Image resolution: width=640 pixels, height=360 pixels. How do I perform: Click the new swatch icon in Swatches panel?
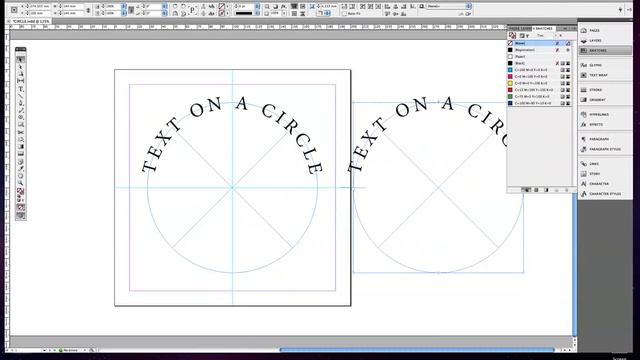tap(556, 190)
